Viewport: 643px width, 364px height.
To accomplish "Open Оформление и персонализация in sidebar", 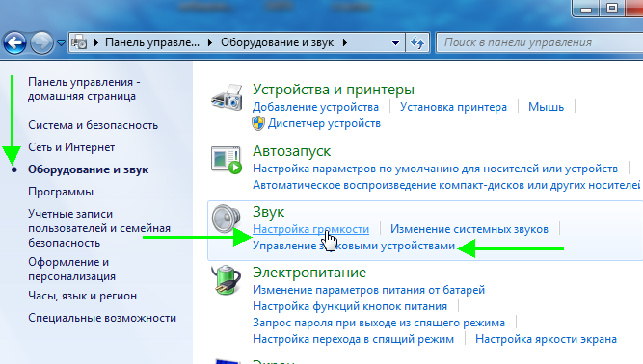I will (x=71, y=269).
